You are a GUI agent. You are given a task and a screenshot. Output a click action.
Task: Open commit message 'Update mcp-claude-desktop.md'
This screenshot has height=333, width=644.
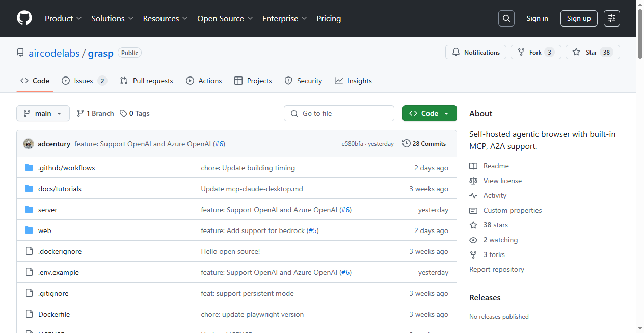(x=252, y=189)
